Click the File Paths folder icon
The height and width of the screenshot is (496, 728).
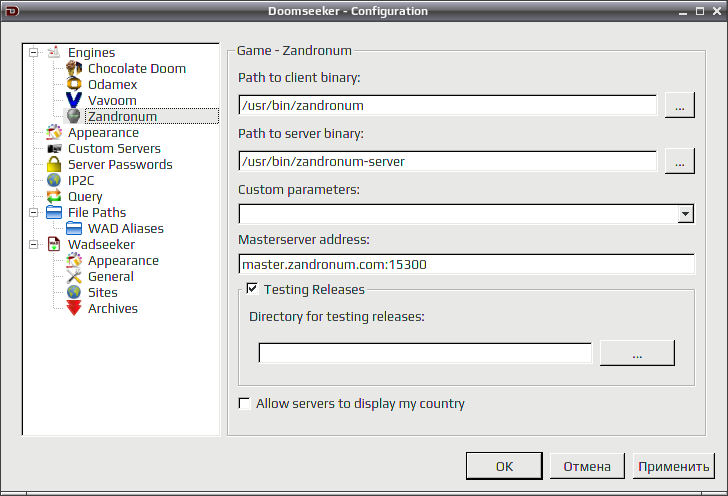point(54,212)
